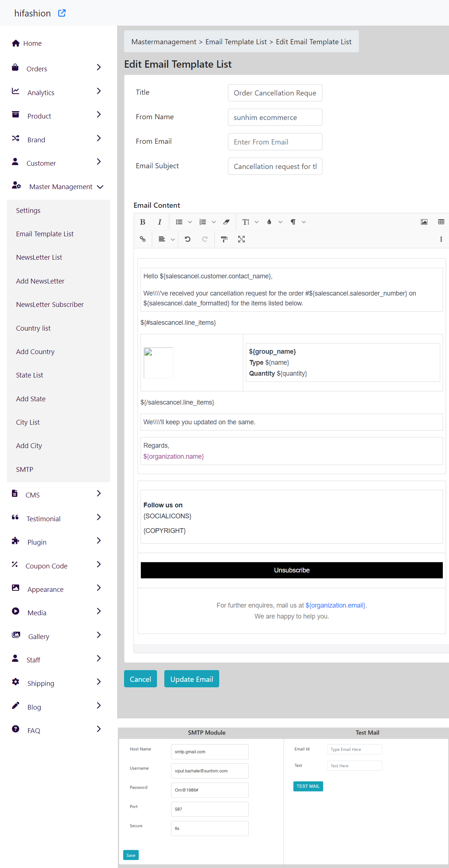Expand the Orders menu chevron

click(99, 67)
